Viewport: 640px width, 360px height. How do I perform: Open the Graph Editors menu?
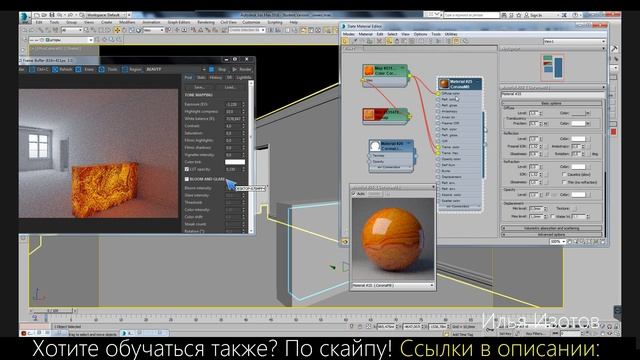click(179, 22)
